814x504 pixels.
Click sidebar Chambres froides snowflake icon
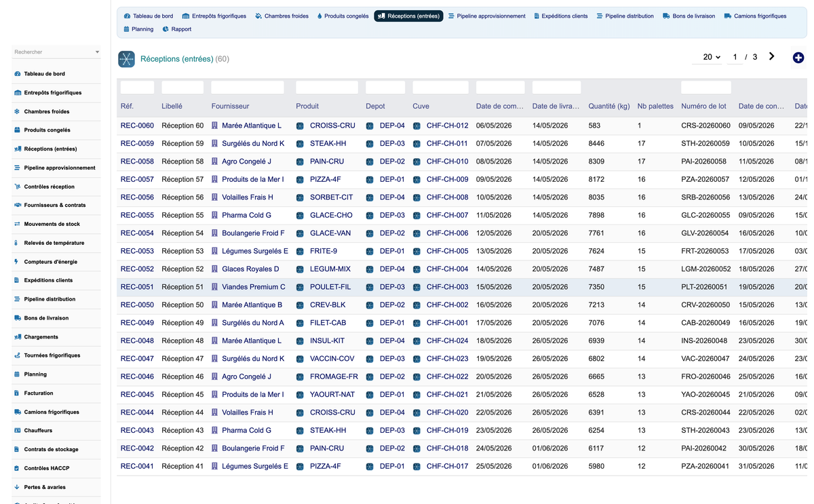pyautogui.click(x=17, y=111)
